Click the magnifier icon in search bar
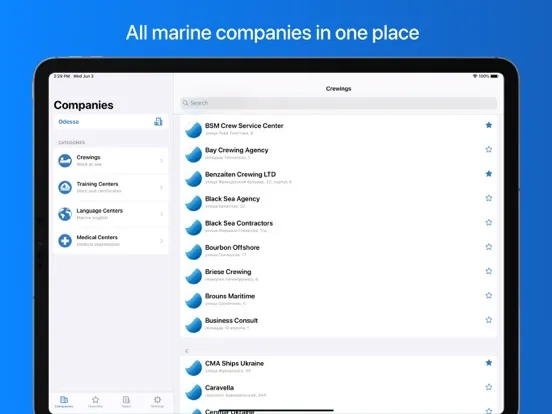This screenshot has width=552, height=414. pyautogui.click(x=186, y=103)
